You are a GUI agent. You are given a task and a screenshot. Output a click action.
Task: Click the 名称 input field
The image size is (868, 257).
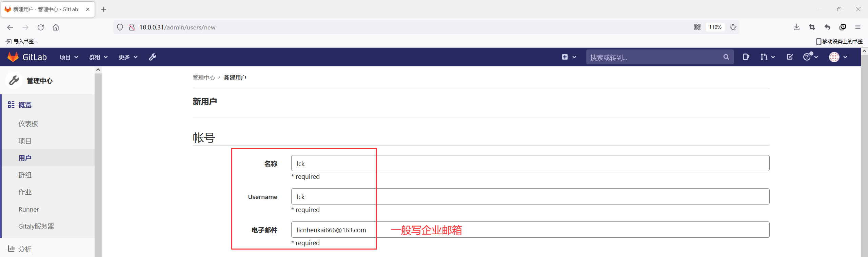coord(530,163)
